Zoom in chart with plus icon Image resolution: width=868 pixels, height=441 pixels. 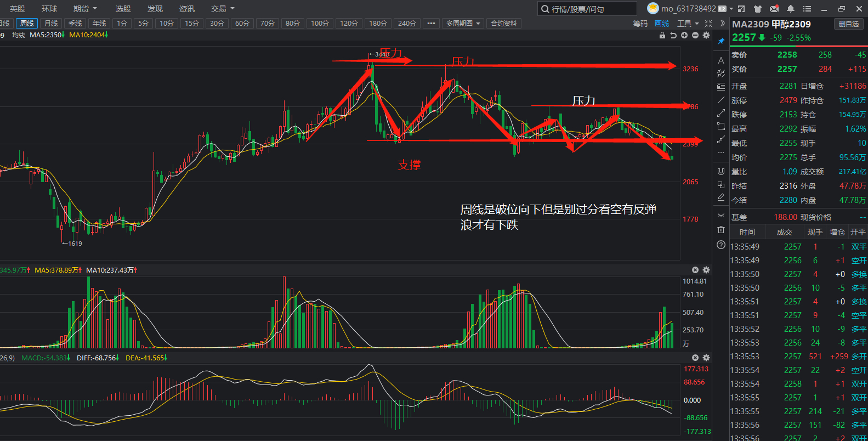click(684, 35)
